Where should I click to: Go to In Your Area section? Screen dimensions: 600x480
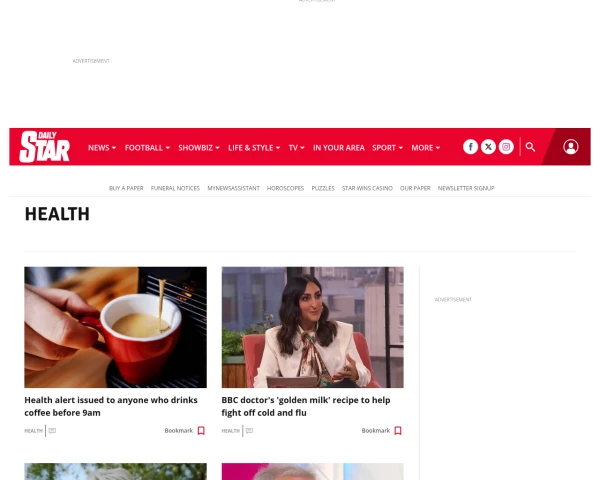click(x=339, y=148)
